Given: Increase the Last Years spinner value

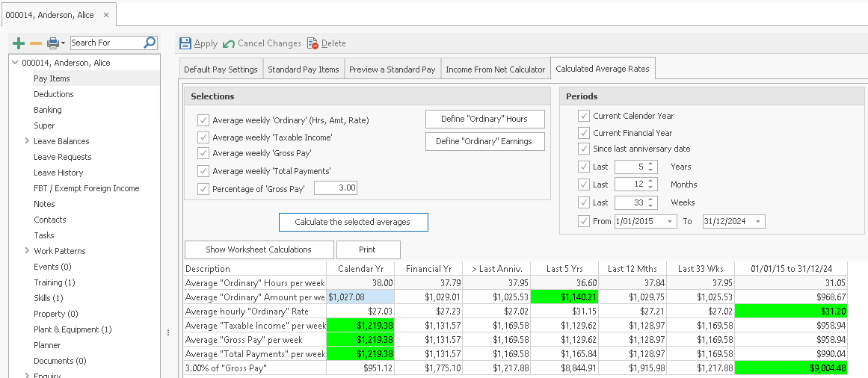Looking at the screenshot, I should [x=650, y=164].
